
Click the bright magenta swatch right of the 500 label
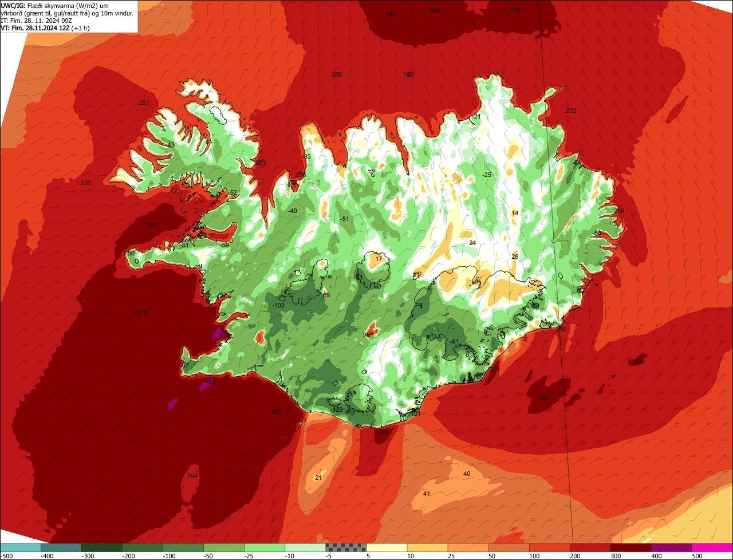tap(712, 547)
